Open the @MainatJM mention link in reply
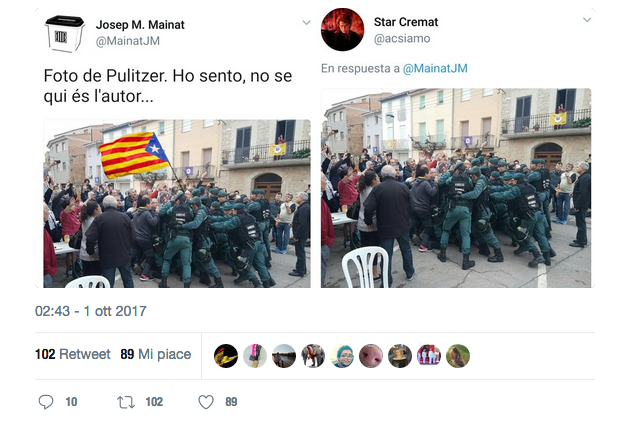This screenshot has width=632, height=437. [435, 69]
